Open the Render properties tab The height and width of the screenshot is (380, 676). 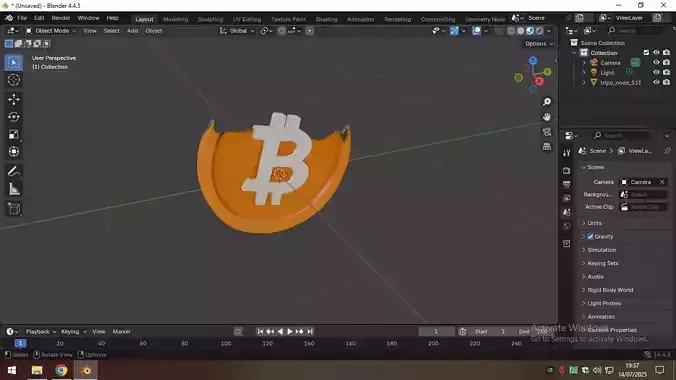(x=566, y=171)
